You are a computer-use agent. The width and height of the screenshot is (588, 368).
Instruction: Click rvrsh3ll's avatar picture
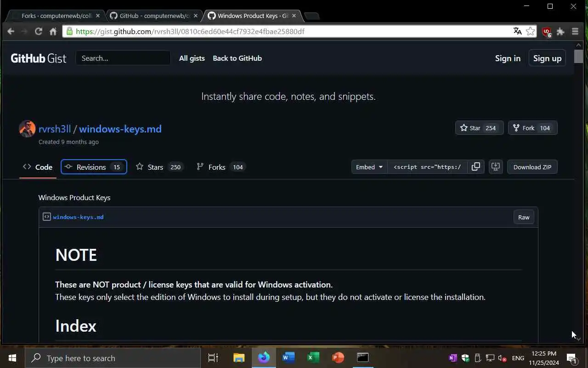click(27, 129)
